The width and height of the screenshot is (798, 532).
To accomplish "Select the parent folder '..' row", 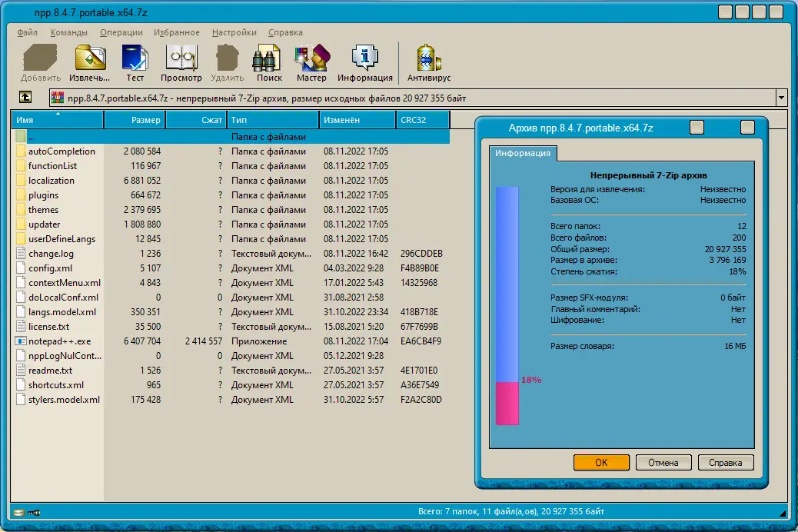I will (231, 136).
